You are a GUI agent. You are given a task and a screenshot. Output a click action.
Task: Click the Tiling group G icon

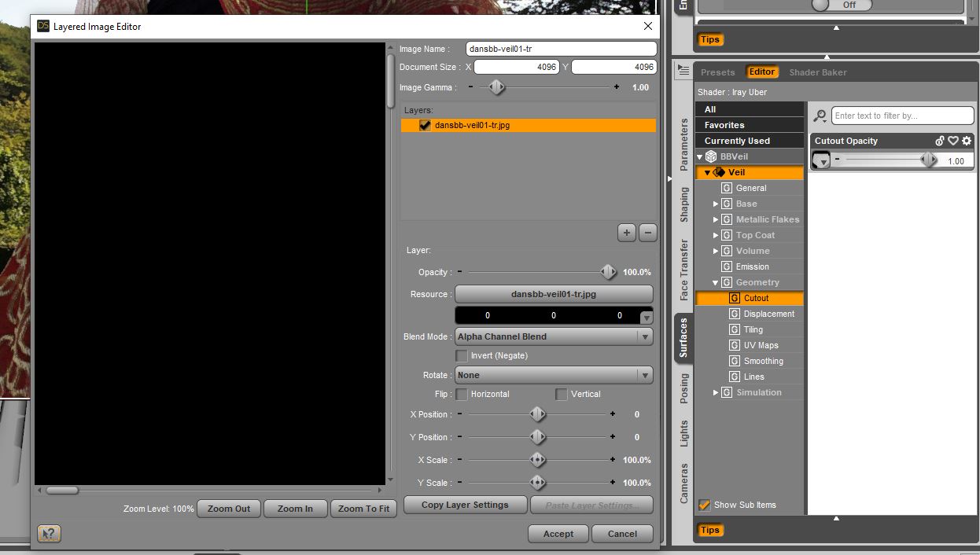[x=735, y=329]
